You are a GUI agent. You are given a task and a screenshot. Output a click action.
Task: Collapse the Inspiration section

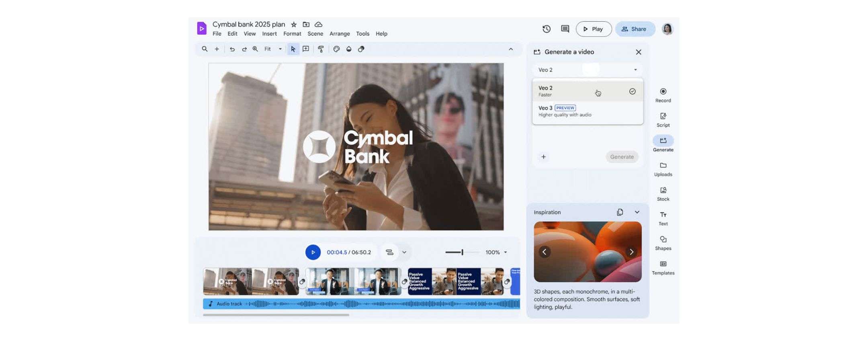click(x=637, y=212)
